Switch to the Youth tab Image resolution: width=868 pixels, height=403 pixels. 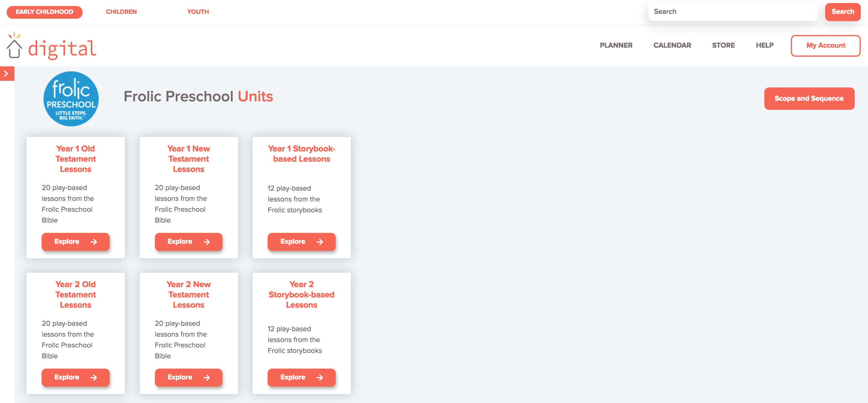coord(198,12)
